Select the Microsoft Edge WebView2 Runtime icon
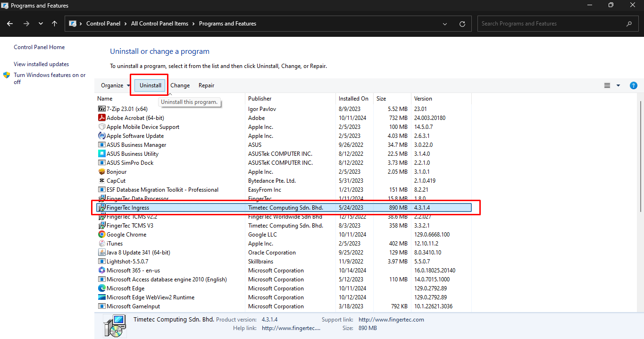The width and height of the screenshot is (644, 339). [x=101, y=297]
